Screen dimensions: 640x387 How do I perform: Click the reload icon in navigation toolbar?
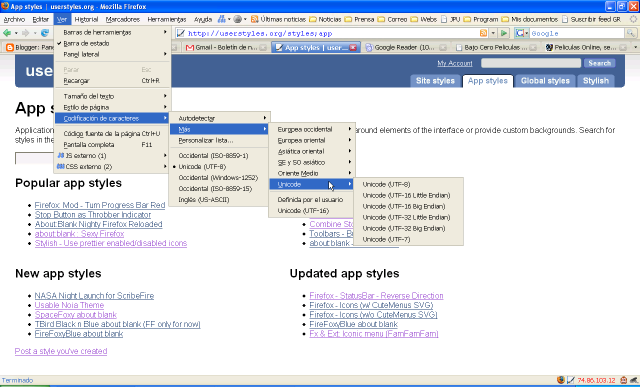(x=45, y=33)
